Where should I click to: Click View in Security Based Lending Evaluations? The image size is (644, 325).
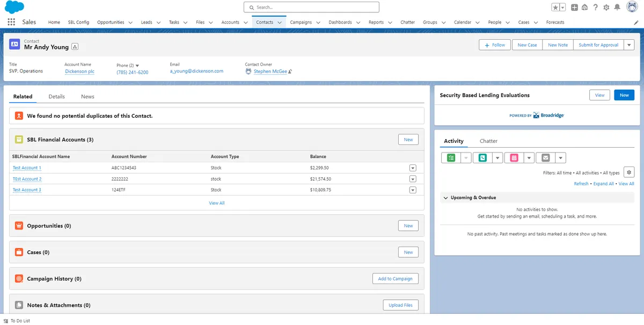pyautogui.click(x=599, y=95)
